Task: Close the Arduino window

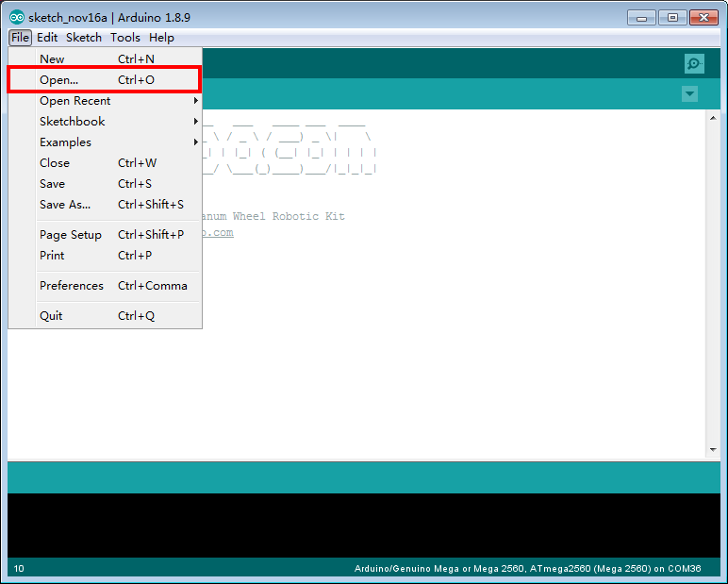Action: coord(703,18)
